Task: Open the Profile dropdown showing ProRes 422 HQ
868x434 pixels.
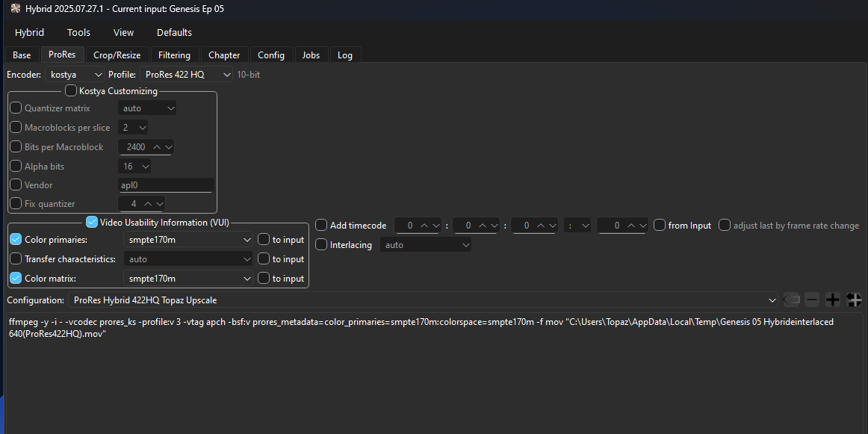Action: (188, 75)
